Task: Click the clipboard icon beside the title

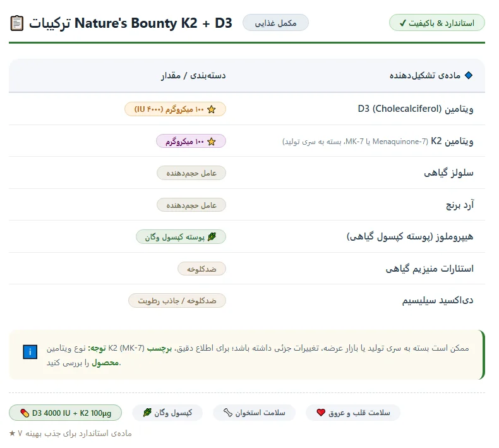Action: [x=16, y=23]
